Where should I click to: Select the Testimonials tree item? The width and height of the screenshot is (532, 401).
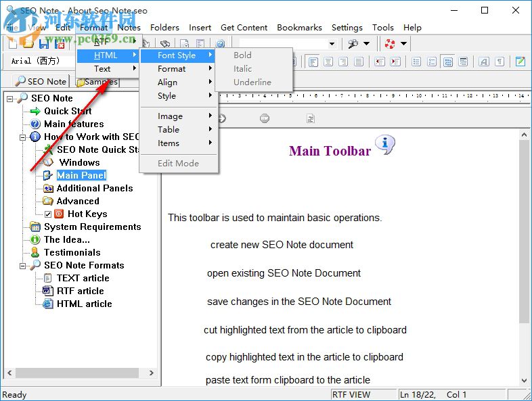coord(72,252)
